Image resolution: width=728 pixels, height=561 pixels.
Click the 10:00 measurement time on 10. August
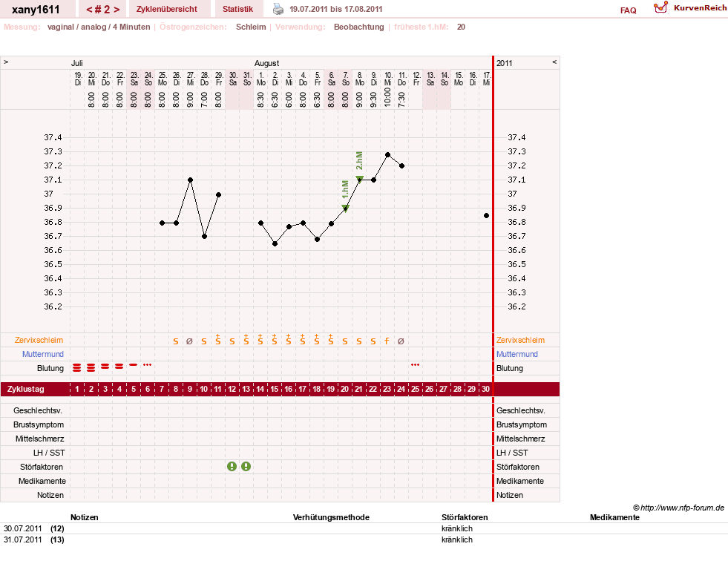pyautogui.click(x=387, y=97)
